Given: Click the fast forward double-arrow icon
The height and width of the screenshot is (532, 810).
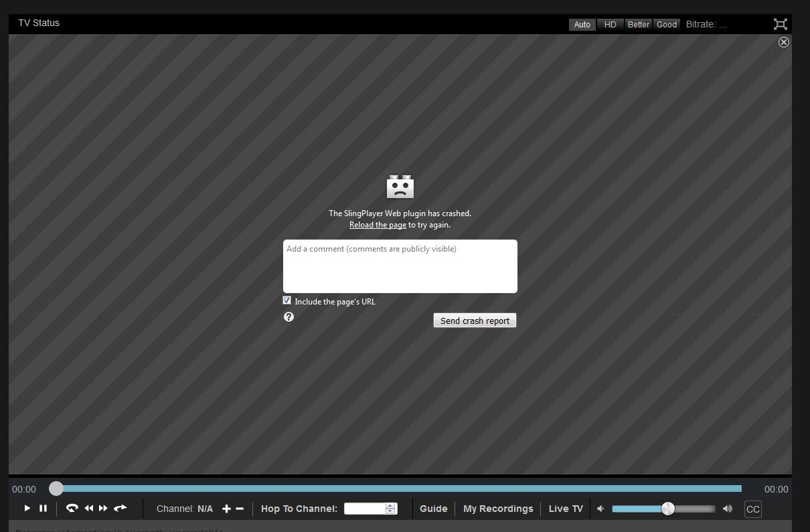Looking at the screenshot, I should (103, 509).
